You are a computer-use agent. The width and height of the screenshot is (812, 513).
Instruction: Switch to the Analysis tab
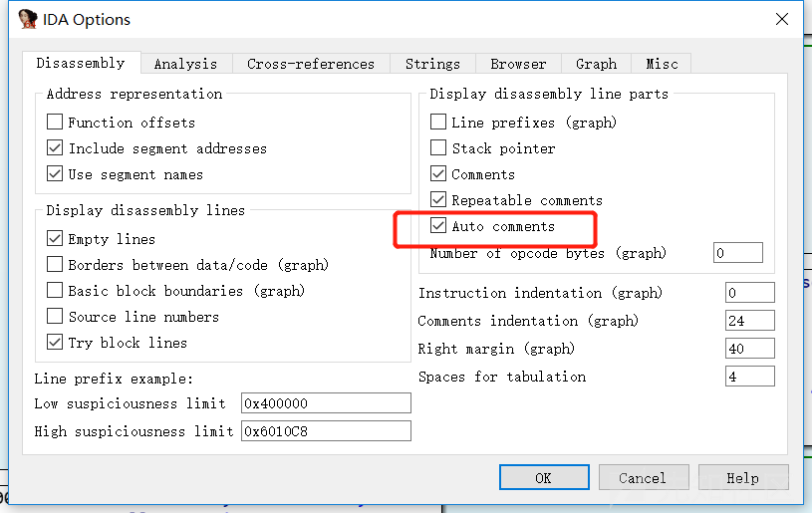(x=185, y=64)
